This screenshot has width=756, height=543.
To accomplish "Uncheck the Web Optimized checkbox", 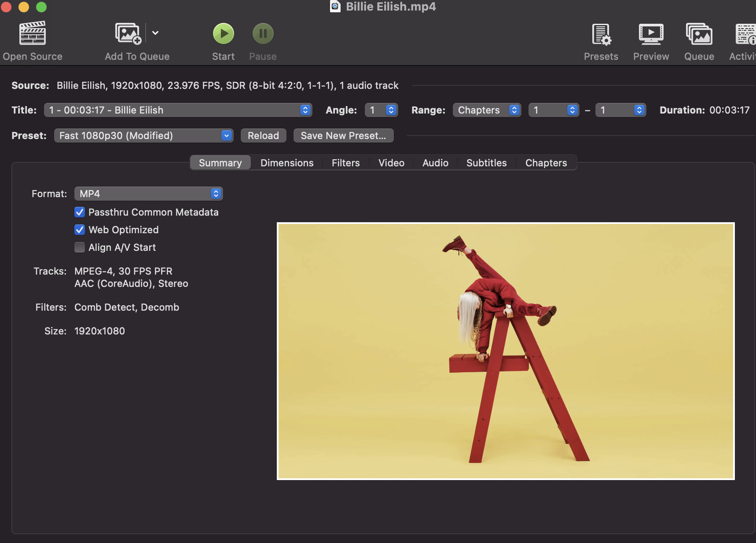I will point(80,230).
